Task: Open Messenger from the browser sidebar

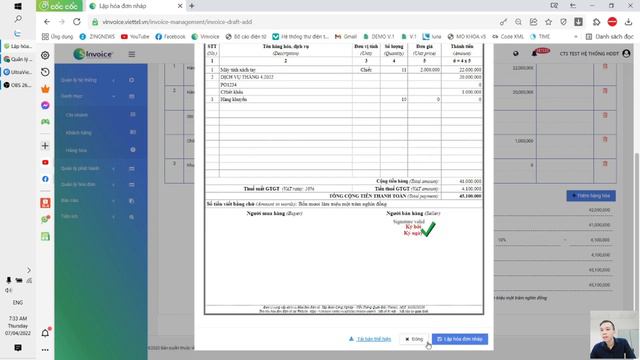Action: 45,105
